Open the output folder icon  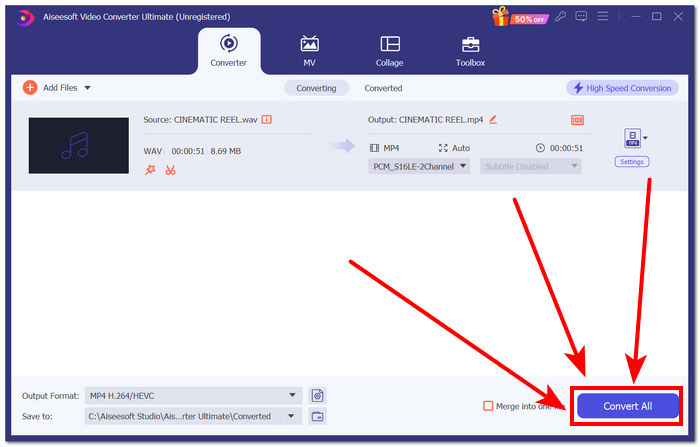pyautogui.click(x=317, y=416)
